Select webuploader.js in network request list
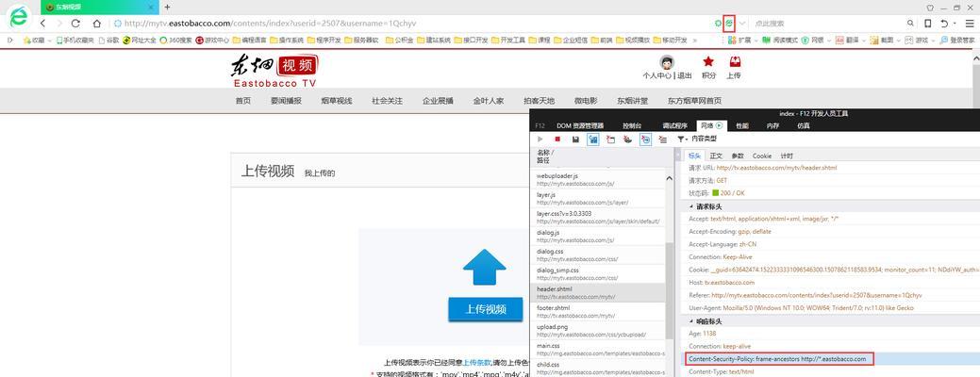The width and height of the screenshot is (980, 377). (597, 179)
